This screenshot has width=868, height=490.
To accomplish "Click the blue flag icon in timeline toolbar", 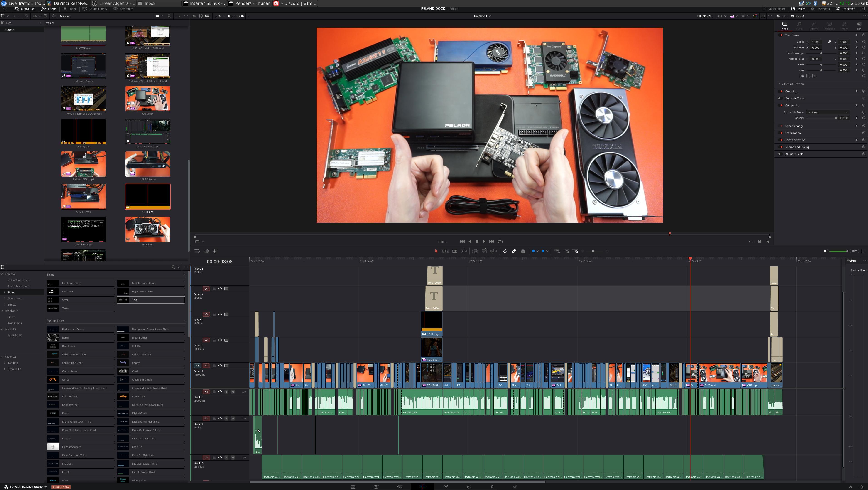I will click(533, 251).
